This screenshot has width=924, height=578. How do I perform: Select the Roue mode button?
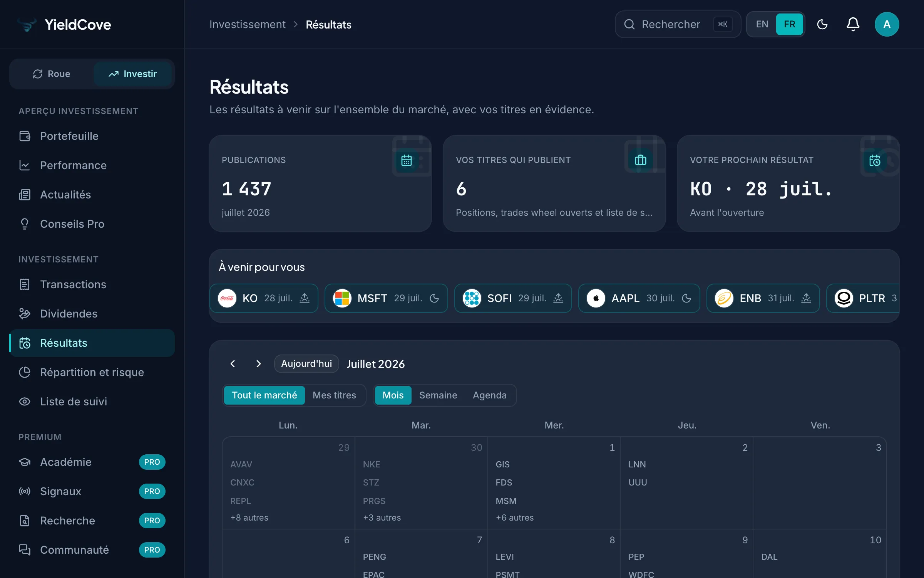coord(52,74)
